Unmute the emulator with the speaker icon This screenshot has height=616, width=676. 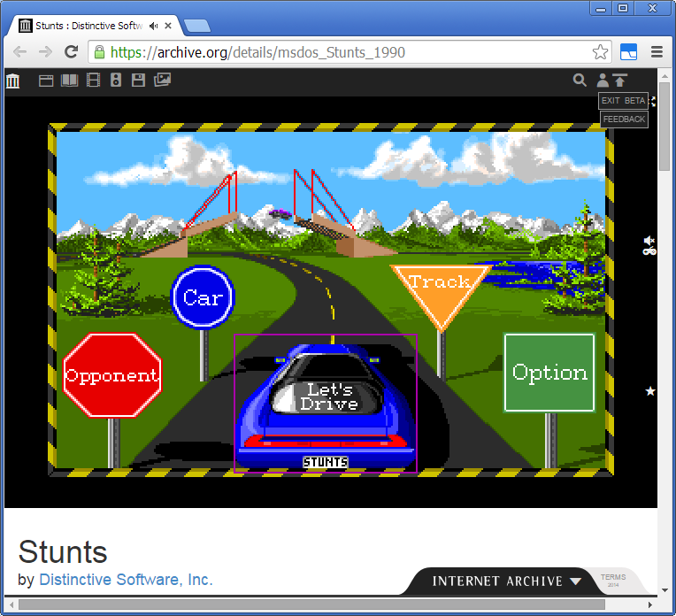(x=649, y=240)
